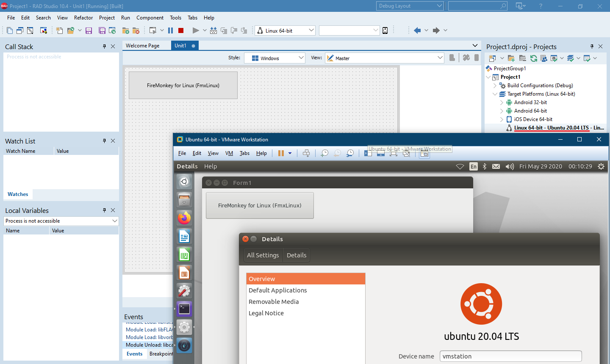
Task: Click the purple Save icon in RAD Studio toolbar
Action: click(89, 30)
